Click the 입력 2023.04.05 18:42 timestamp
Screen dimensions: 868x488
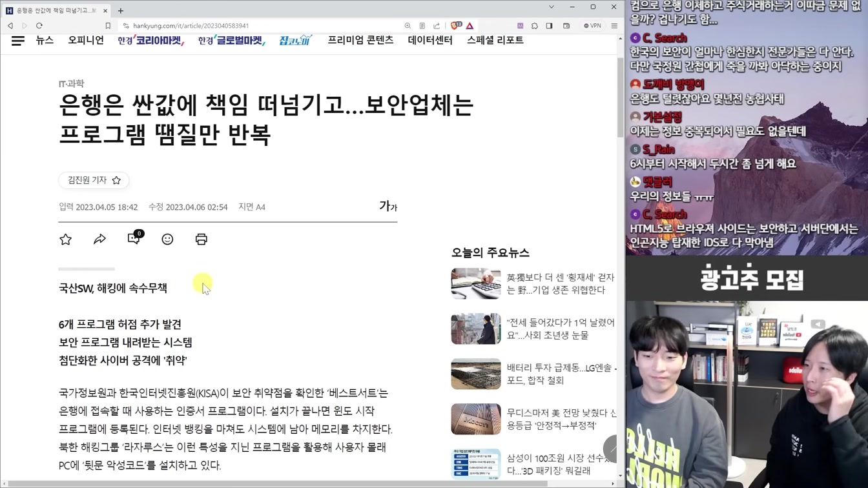pyautogui.click(x=98, y=207)
